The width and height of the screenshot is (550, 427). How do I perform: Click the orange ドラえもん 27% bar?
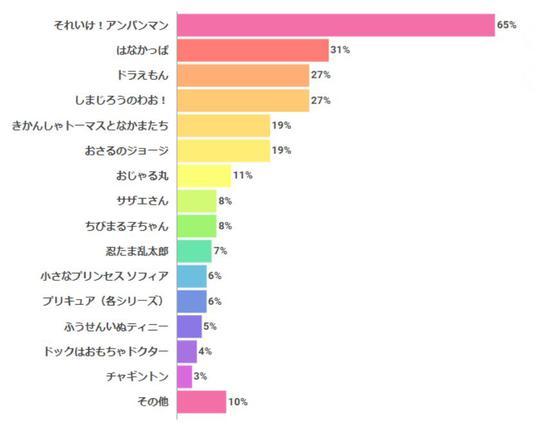click(243, 75)
